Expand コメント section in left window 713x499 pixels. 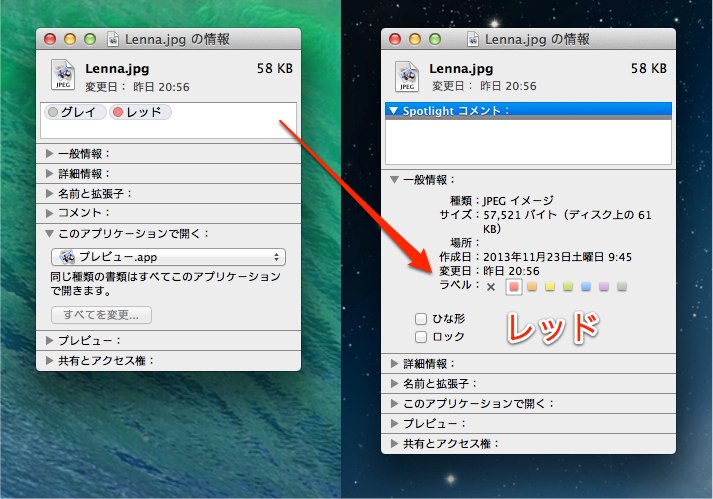(50, 213)
